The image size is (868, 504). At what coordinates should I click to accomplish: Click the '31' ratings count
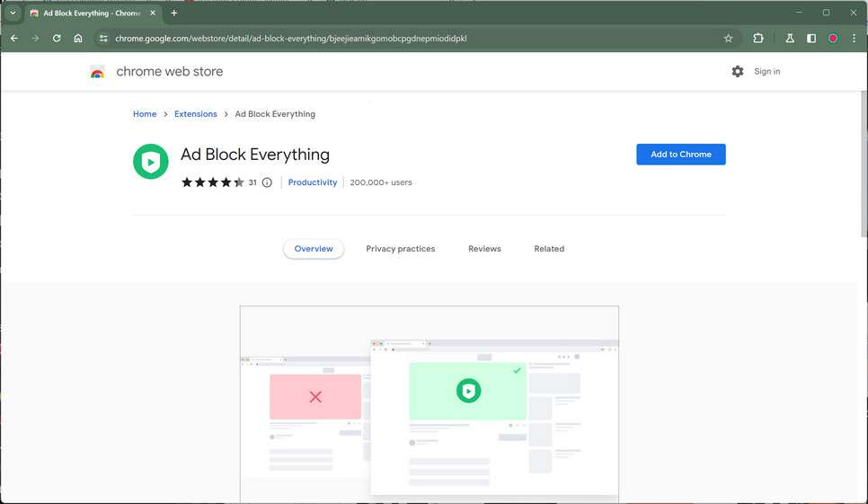click(x=252, y=182)
